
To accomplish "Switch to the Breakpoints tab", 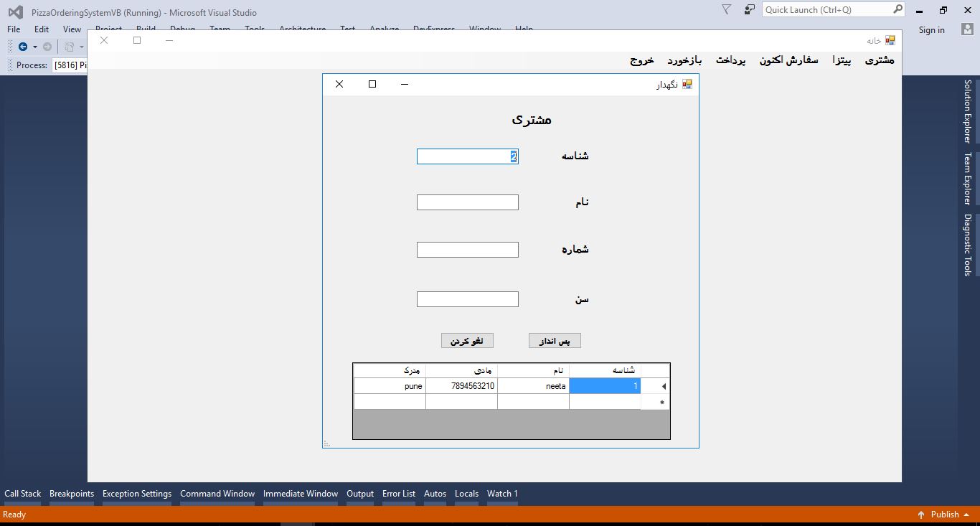I will click(72, 494).
